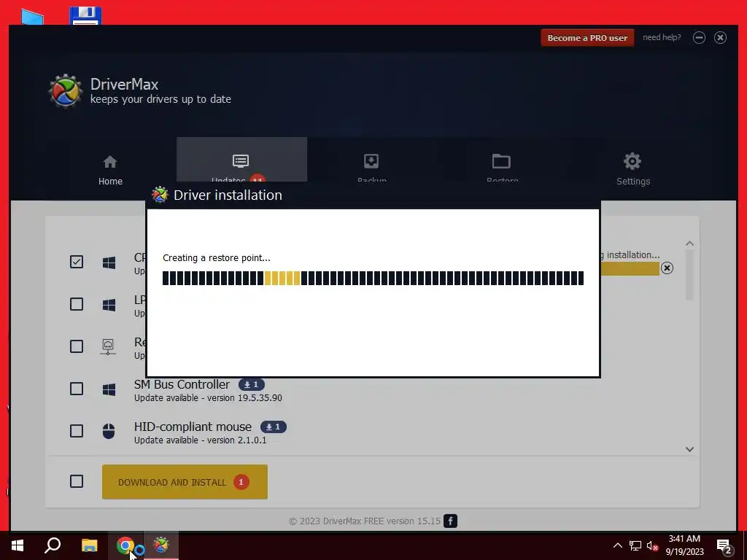Toggle the select-all checkbox beside Download button
The width and height of the screenshot is (747, 560).
pos(76,481)
